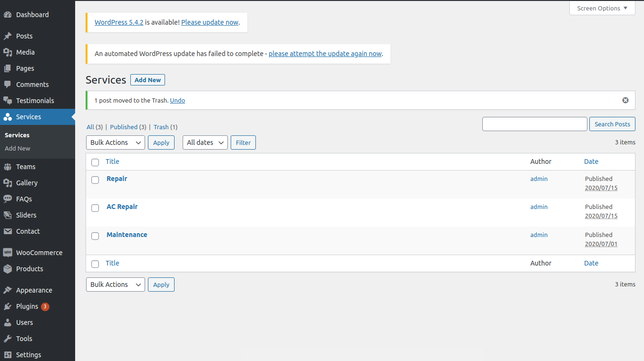Image resolution: width=644 pixels, height=361 pixels.
Task: Click the Pages sidebar icon
Action: coord(8,68)
